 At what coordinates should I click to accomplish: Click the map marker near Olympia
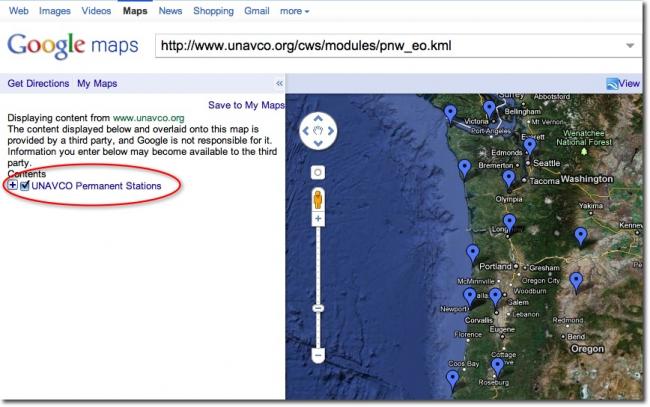(x=508, y=180)
